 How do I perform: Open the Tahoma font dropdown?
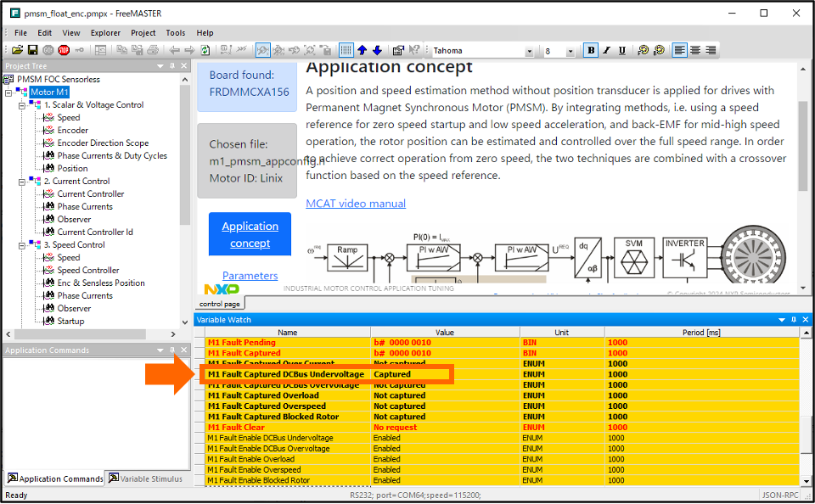pyautogui.click(x=529, y=51)
